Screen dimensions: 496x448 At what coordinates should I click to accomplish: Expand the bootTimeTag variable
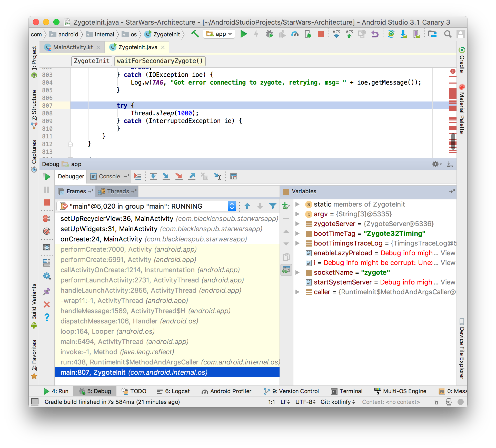pos(297,233)
